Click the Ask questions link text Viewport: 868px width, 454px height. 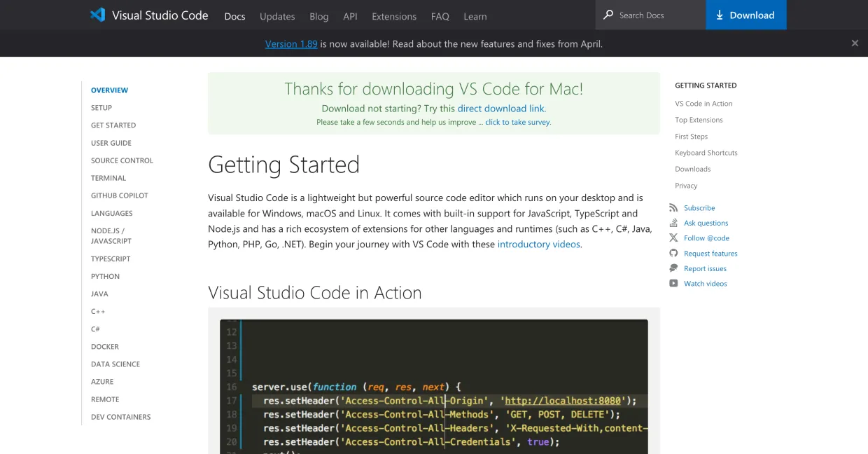point(706,223)
